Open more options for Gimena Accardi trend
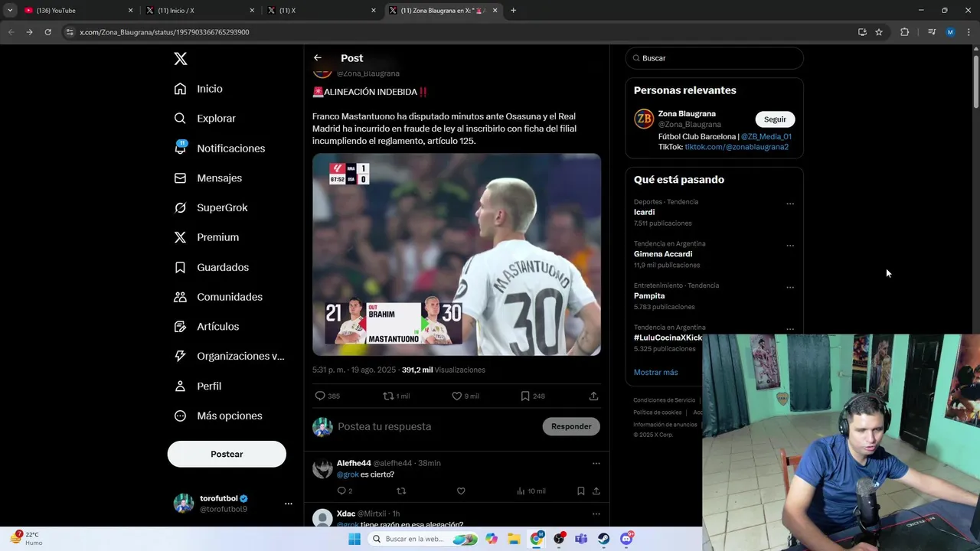The height and width of the screenshot is (551, 980). [x=790, y=246]
